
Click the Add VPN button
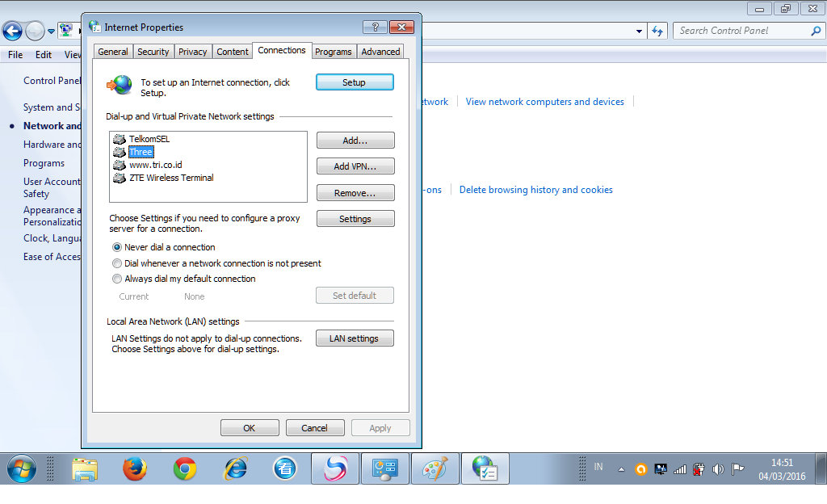coord(355,166)
